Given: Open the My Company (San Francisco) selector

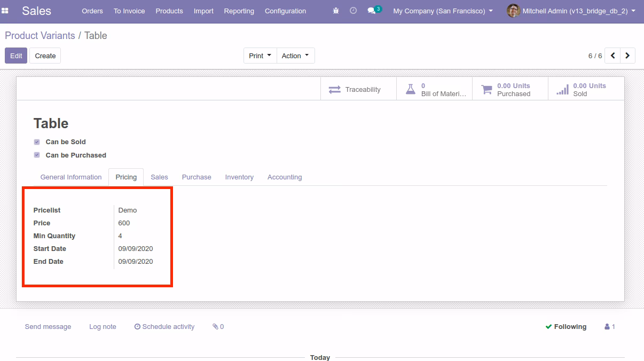Looking at the screenshot, I should (x=443, y=11).
